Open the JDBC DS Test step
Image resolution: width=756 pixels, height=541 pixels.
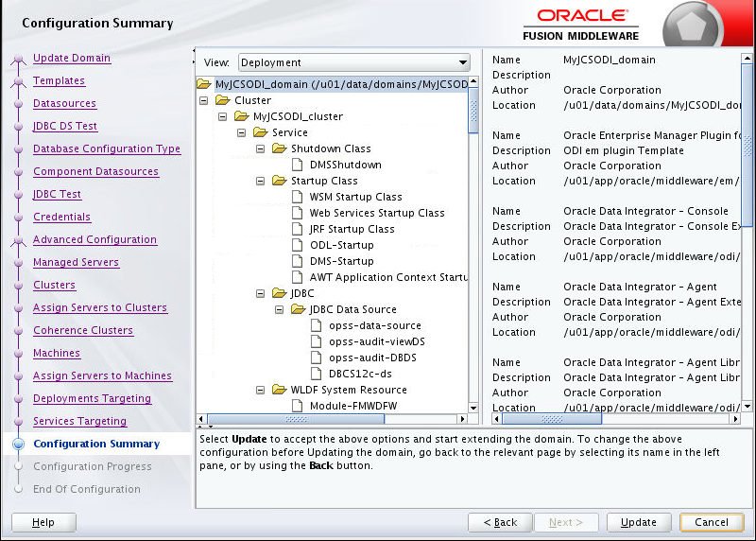coord(65,126)
